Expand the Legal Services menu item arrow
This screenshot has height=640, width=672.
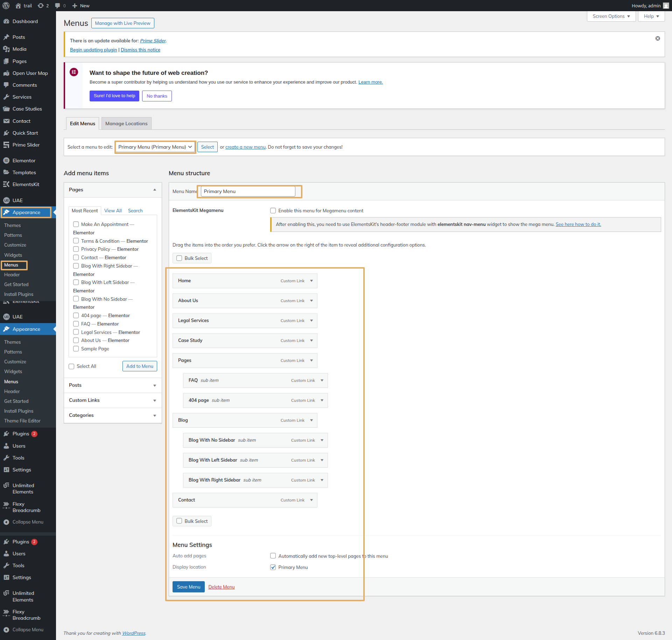tap(311, 320)
